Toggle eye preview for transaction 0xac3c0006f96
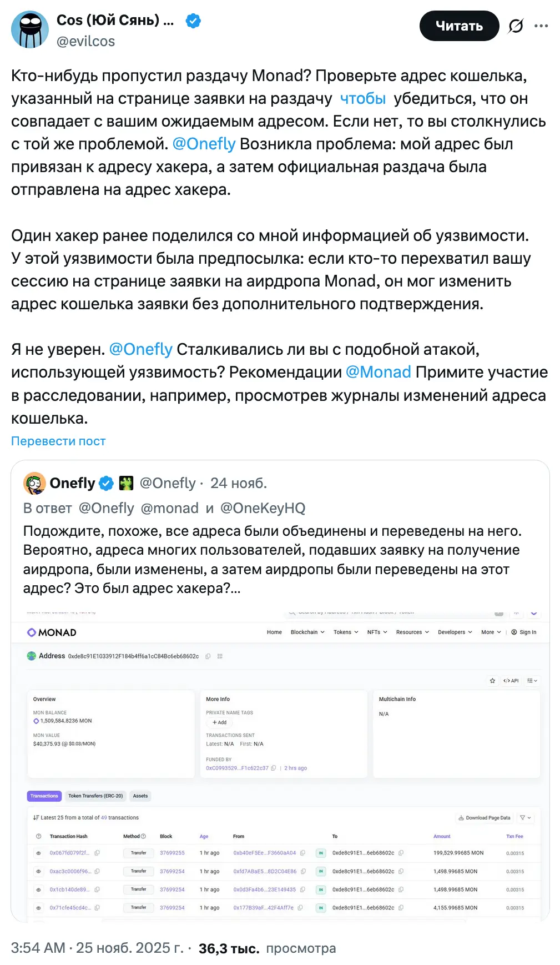This screenshot has width=560, height=965. [38, 872]
